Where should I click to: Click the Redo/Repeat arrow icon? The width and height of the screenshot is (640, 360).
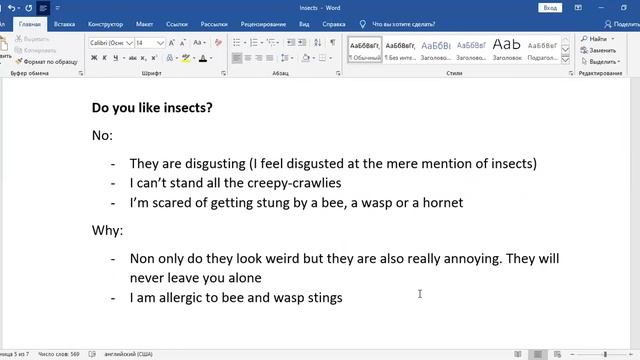(x=29, y=8)
